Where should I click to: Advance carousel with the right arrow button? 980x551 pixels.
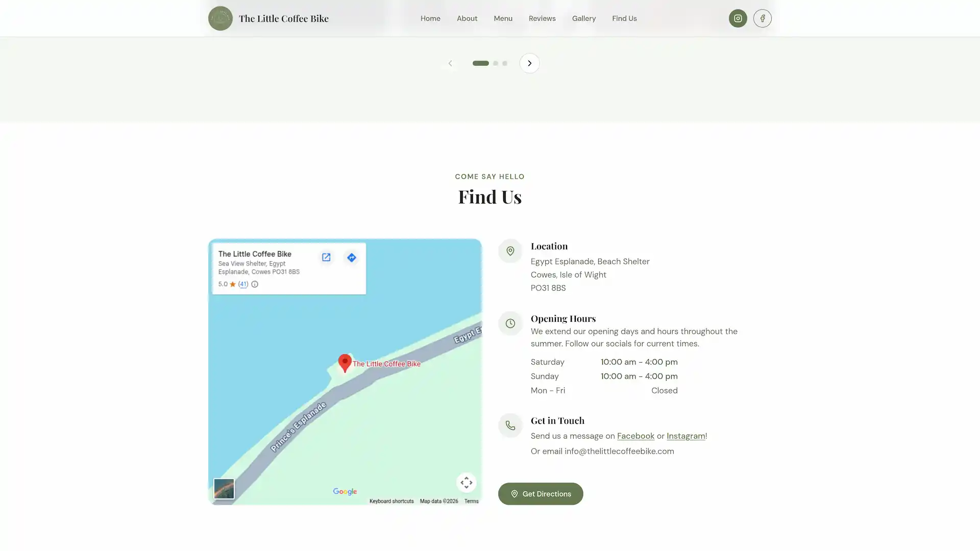click(x=529, y=63)
